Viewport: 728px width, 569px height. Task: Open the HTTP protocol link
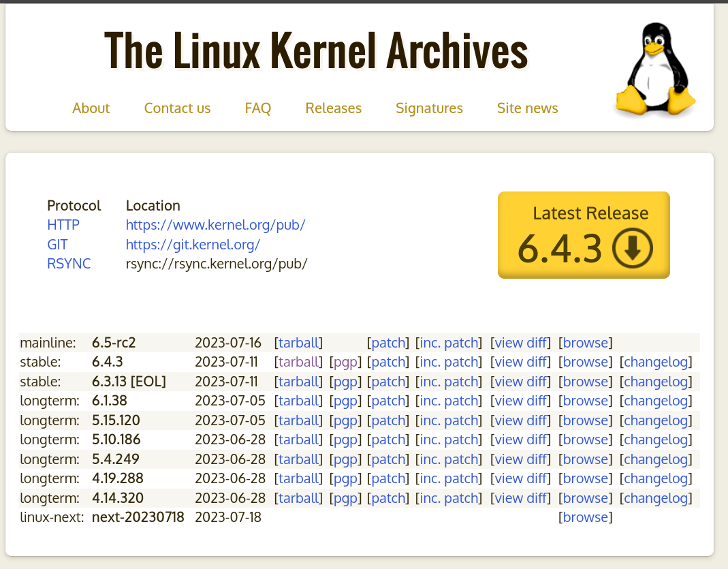tap(63, 225)
